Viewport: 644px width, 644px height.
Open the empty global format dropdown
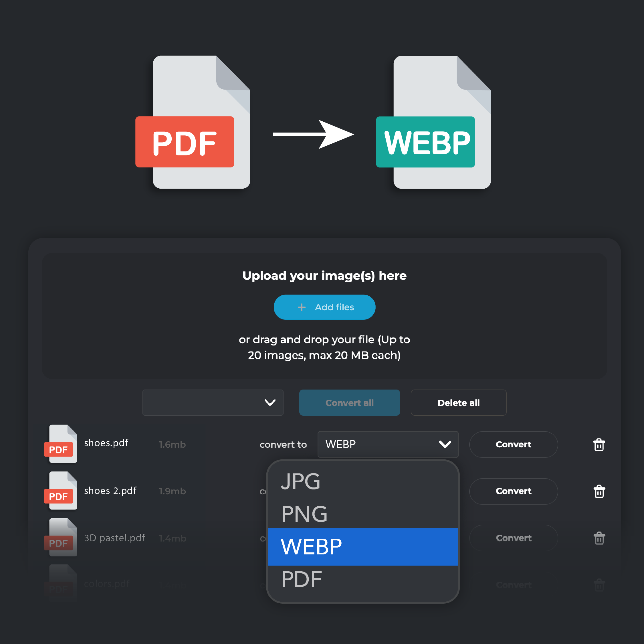[213, 402]
